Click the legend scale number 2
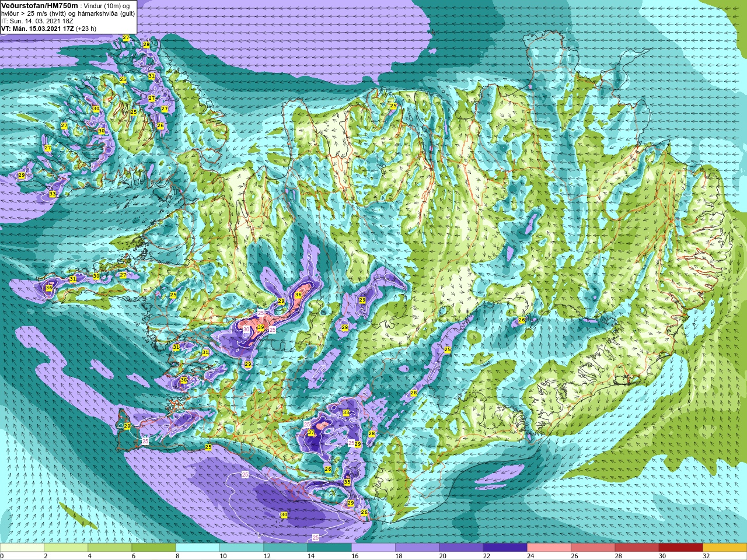The height and width of the screenshot is (560, 747). pyautogui.click(x=44, y=556)
